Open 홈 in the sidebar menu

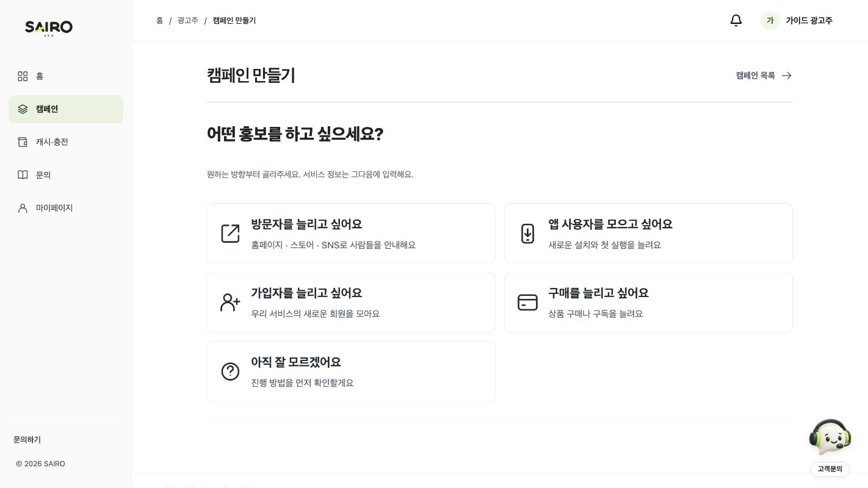coord(66,76)
